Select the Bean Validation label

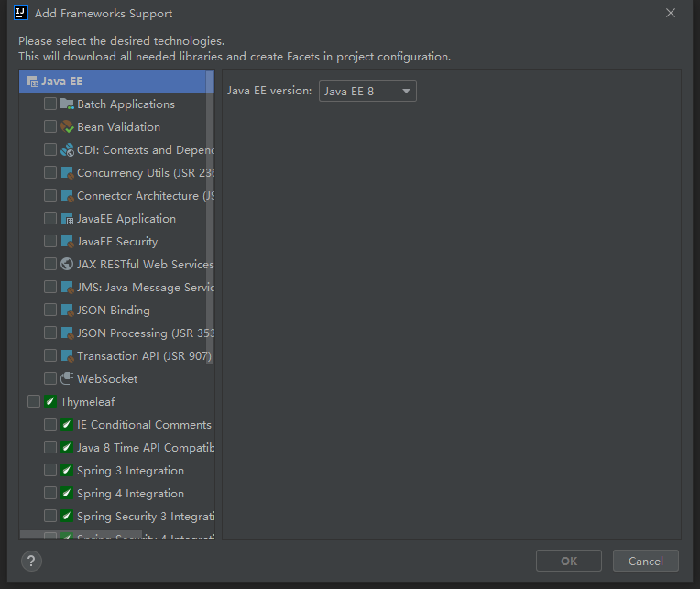click(x=118, y=127)
